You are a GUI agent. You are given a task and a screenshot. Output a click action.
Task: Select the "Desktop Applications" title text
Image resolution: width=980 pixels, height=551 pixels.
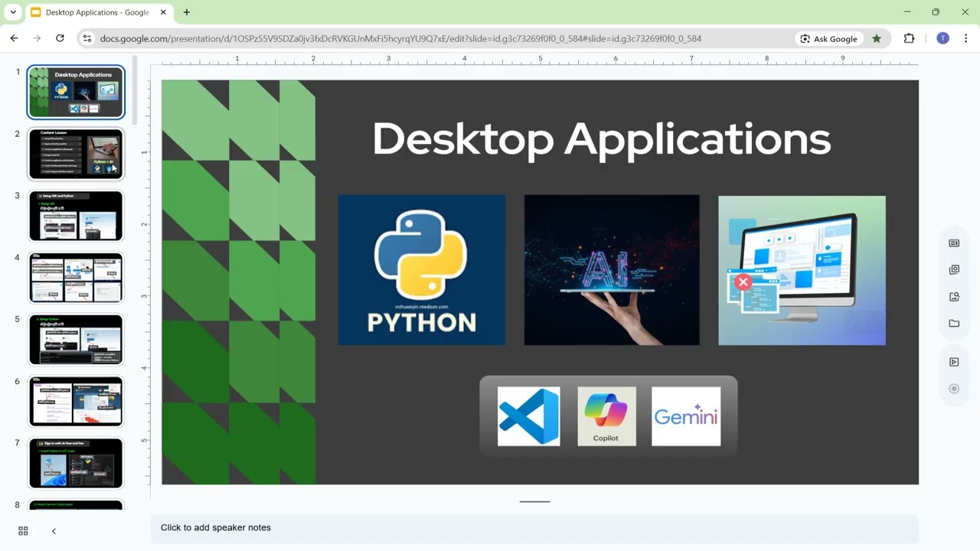tap(601, 139)
